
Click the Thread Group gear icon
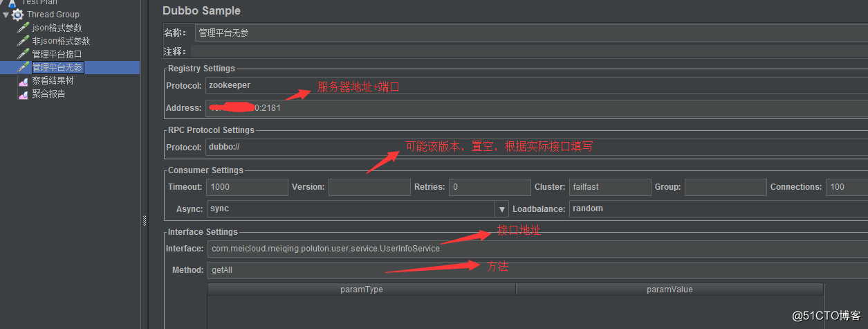click(x=17, y=15)
